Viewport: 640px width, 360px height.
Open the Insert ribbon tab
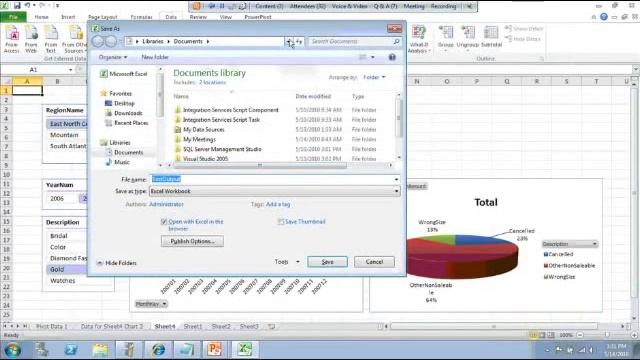coord(68,17)
